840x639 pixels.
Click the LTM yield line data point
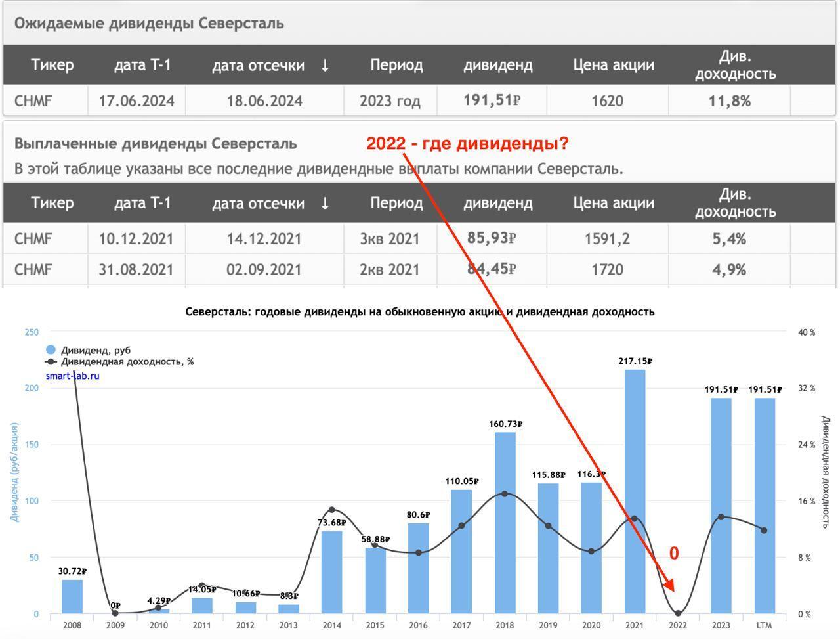coord(764,530)
